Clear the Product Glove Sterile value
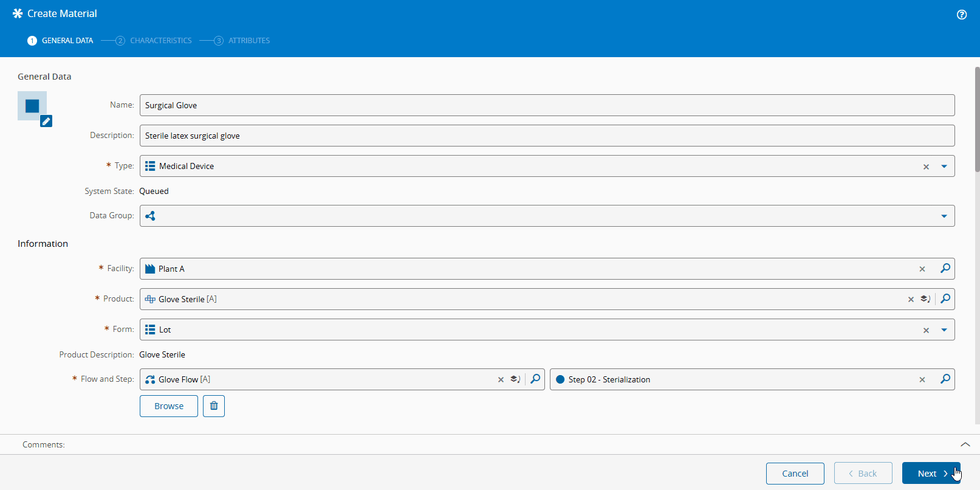980x490 pixels. (x=911, y=299)
